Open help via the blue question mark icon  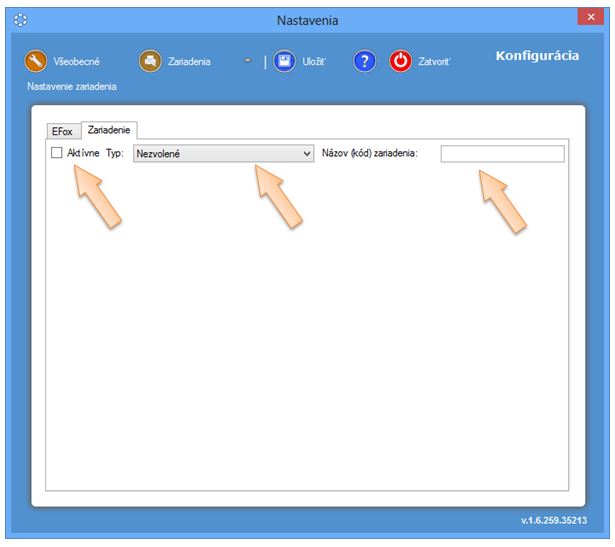[364, 61]
